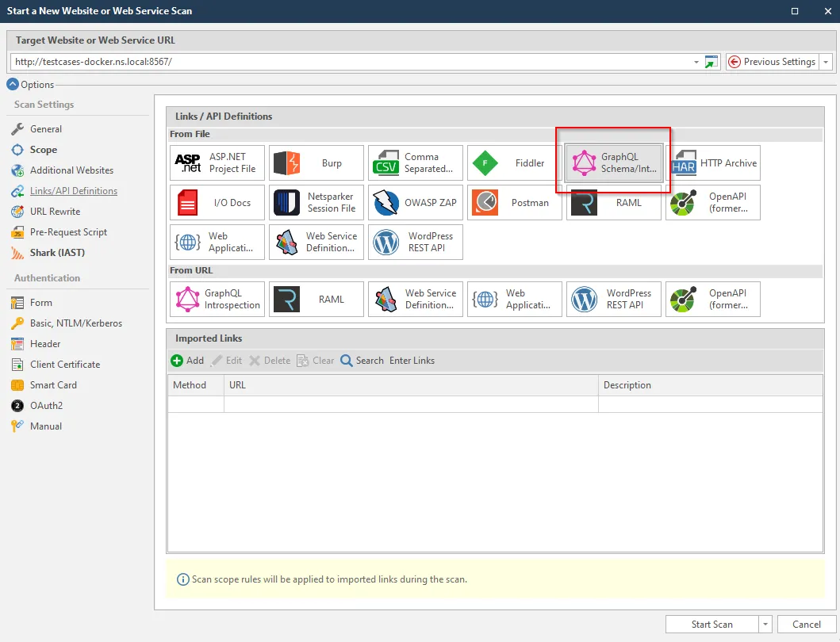Image resolution: width=840 pixels, height=642 pixels.
Task: Import a Comma Separated CSV file
Action: point(415,162)
